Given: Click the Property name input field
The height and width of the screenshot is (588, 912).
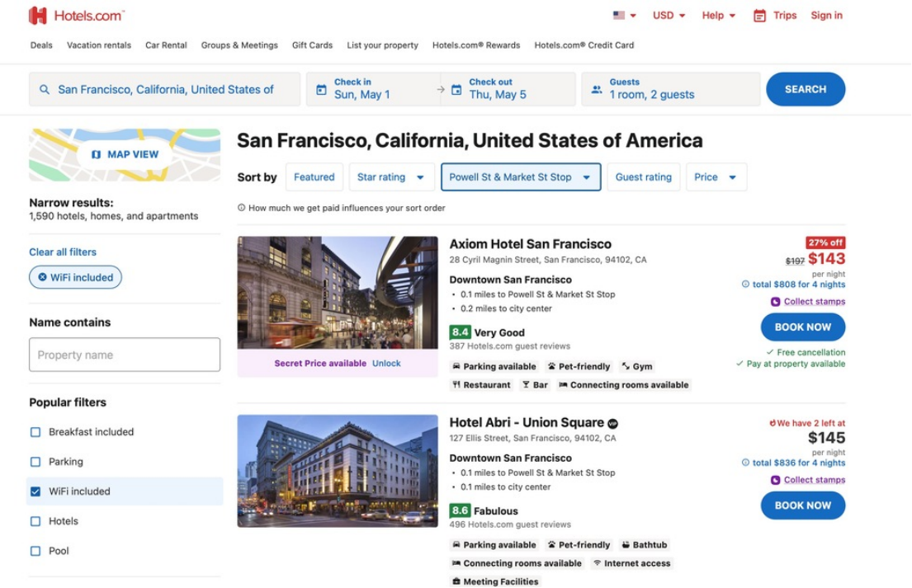Looking at the screenshot, I should coord(125,355).
